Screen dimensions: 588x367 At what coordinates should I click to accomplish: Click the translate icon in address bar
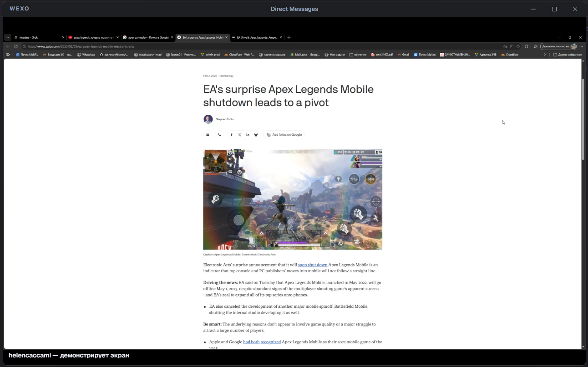[505, 46]
